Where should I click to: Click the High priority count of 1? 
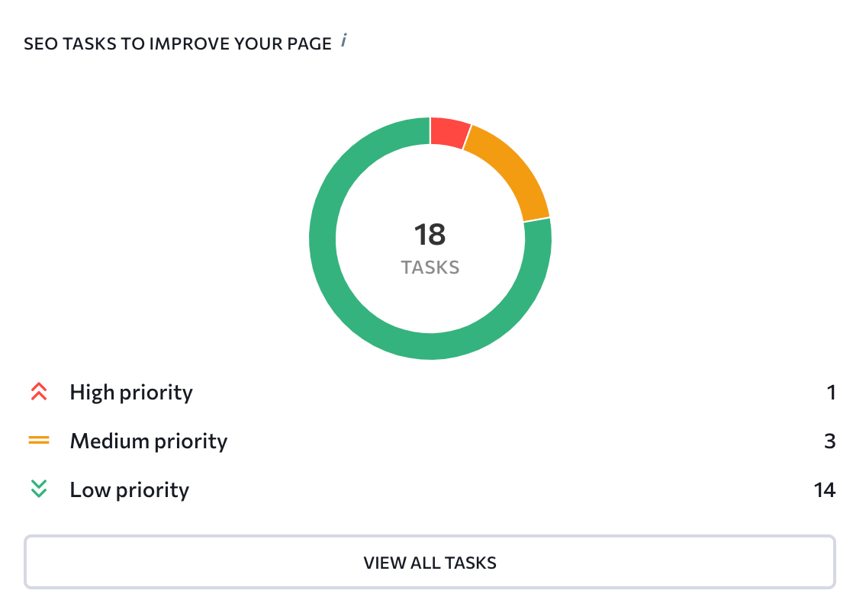(831, 393)
